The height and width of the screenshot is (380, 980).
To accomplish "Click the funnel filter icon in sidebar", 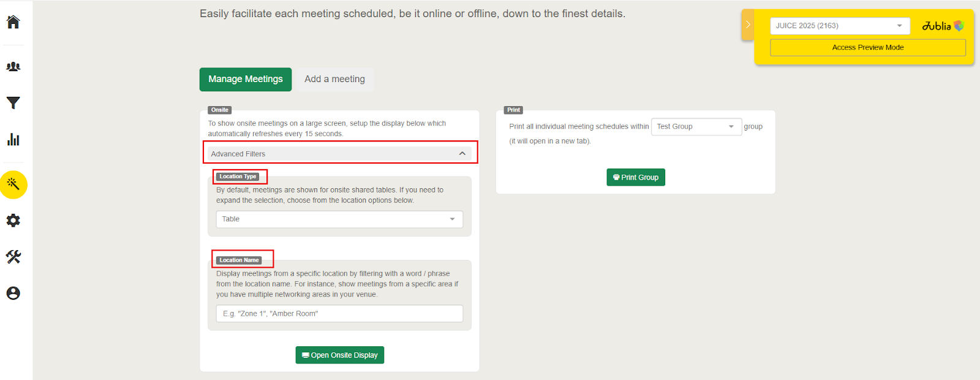I will pyautogui.click(x=13, y=103).
